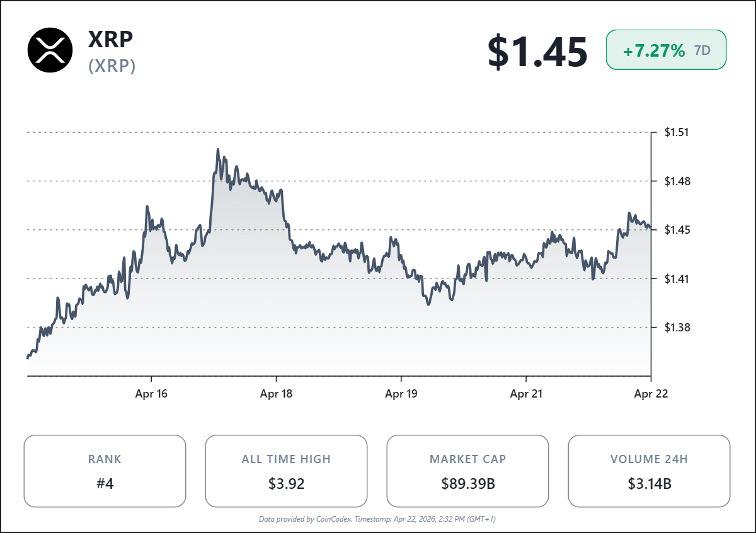Click the Apr 21 date axis label

pyautogui.click(x=526, y=394)
